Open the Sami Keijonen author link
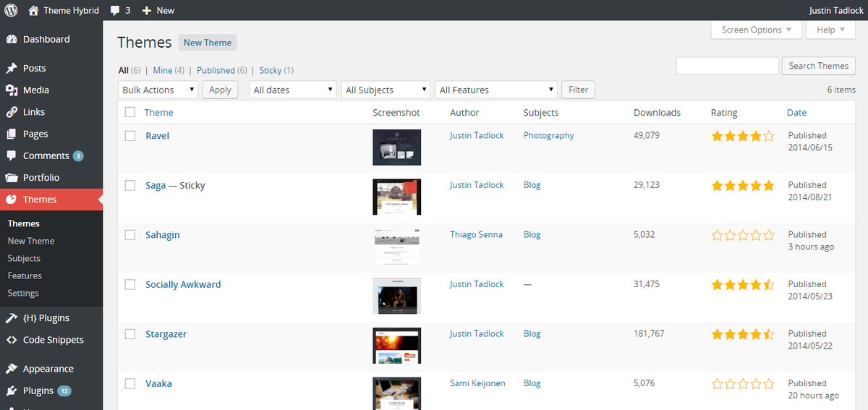 [x=477, y=383]
